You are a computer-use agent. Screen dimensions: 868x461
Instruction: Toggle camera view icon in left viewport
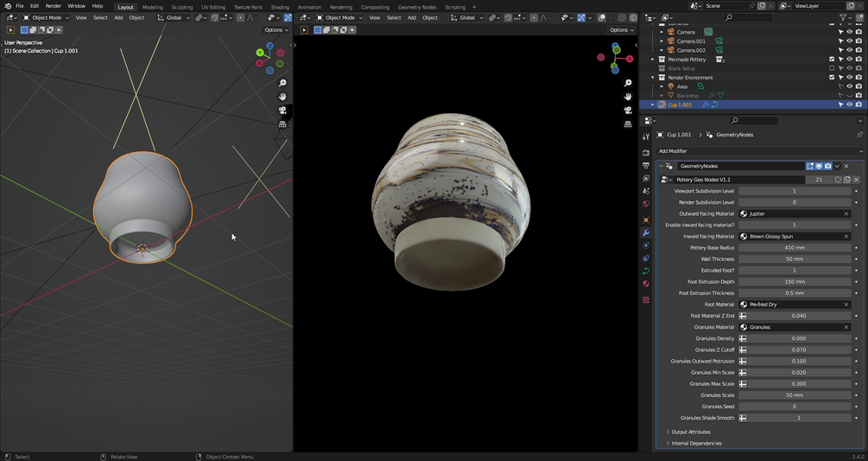(x=282, y=111)
